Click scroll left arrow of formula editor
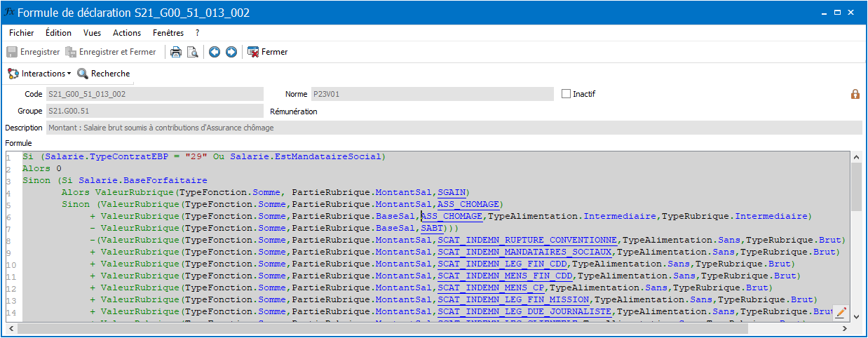This screenshot has width=868, height=338. 11,329
